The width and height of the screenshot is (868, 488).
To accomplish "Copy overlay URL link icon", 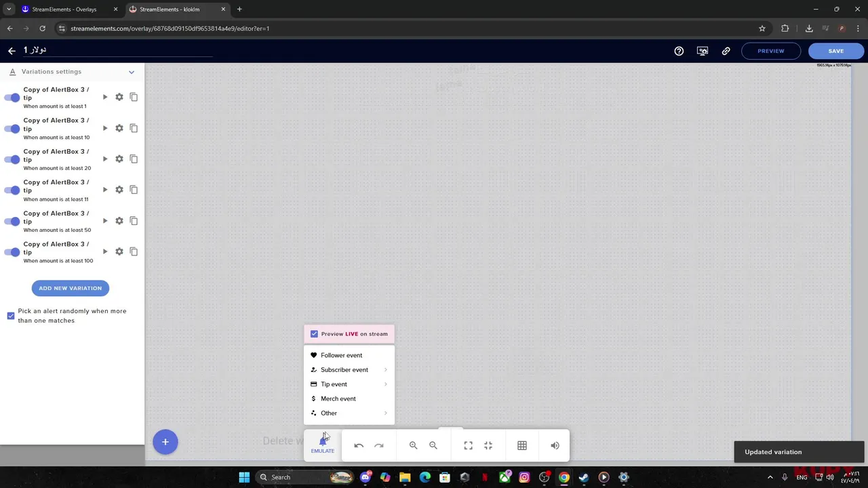I will tap(726, 51).
